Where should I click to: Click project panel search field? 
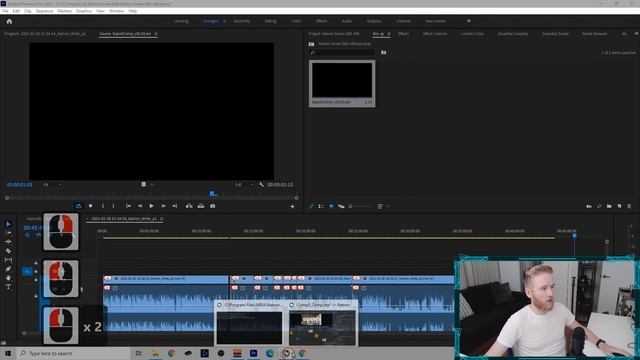coord(342,52)
